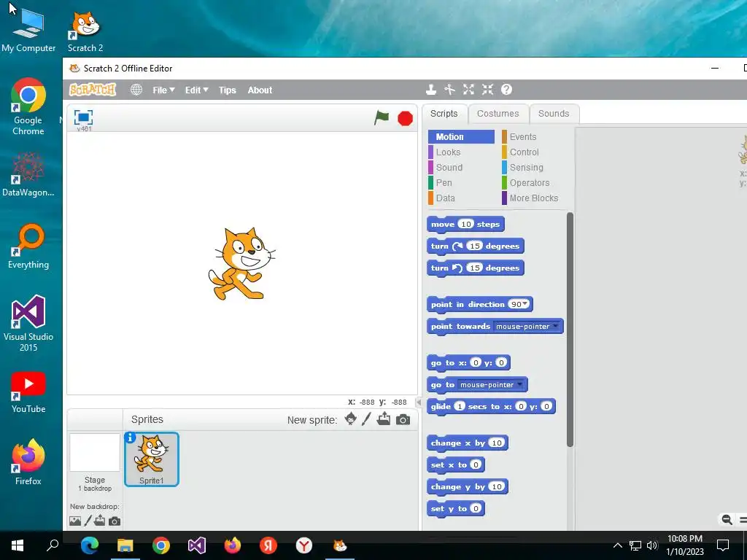
Task: Take new backdrop from camera
Action: pos(115,521)
